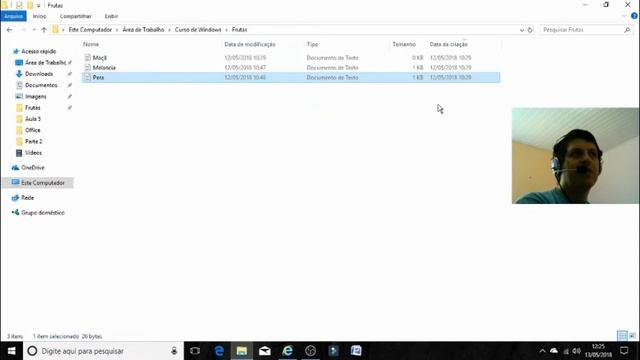Open Parte 2 folder in sidebar
This screenshot has width=640, height=360.
click(x=33, y=142)
